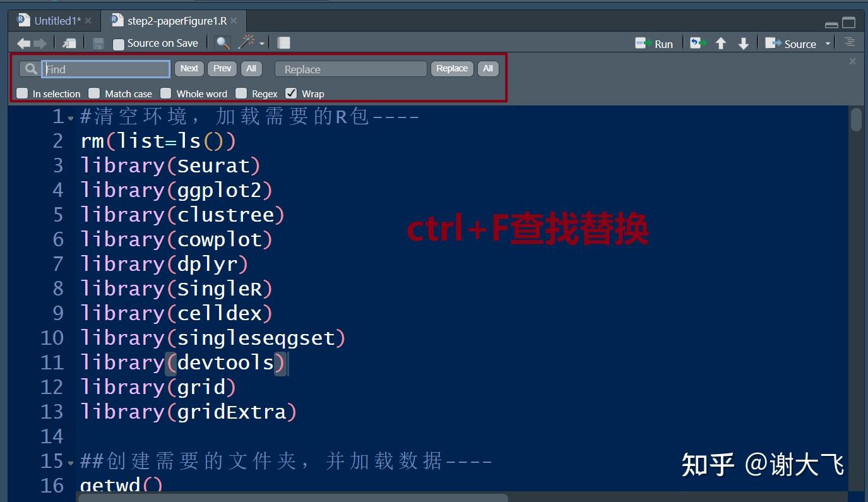Click the re-run previous code icon
The height and width of the screenshot is (502, 868).
click(x=697, y=43)
